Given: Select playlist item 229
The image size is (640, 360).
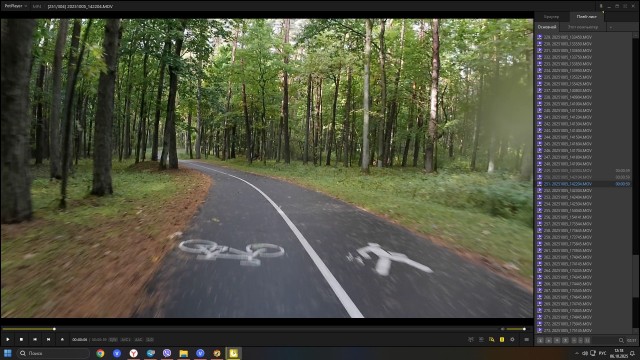Looking at the screenshot, I should pyautogui.click(x=583, y=37).
